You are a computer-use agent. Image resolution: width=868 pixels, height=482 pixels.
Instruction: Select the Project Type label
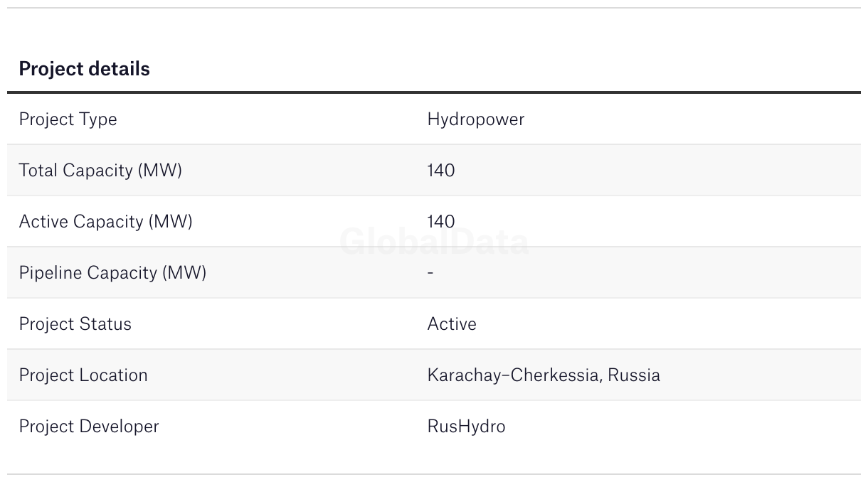(x=68, y=119)
